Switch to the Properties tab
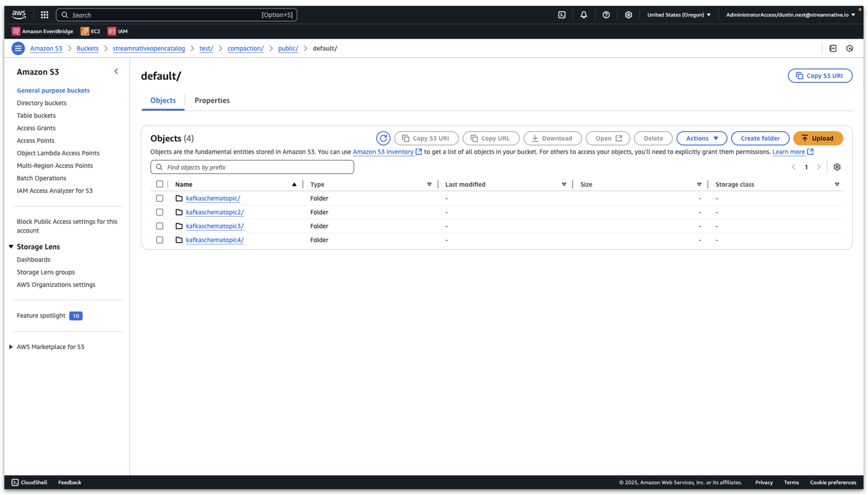The width and height of the screenshot is (868, 495). pyautogui.click(x=212, y=100)
